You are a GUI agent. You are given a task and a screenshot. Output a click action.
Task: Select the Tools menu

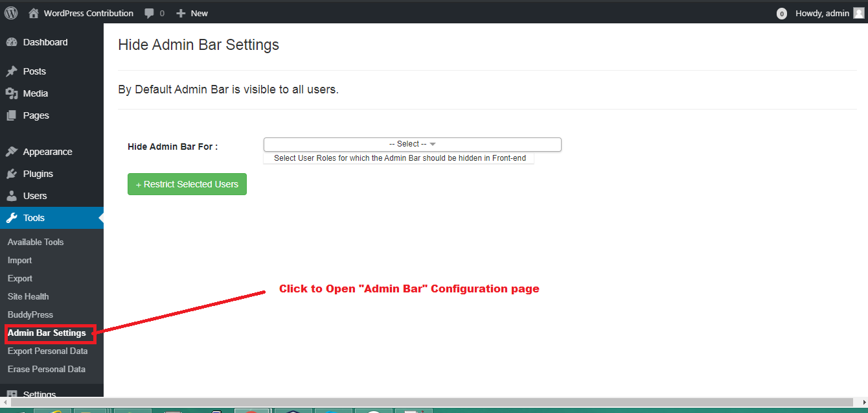(52, 218)
